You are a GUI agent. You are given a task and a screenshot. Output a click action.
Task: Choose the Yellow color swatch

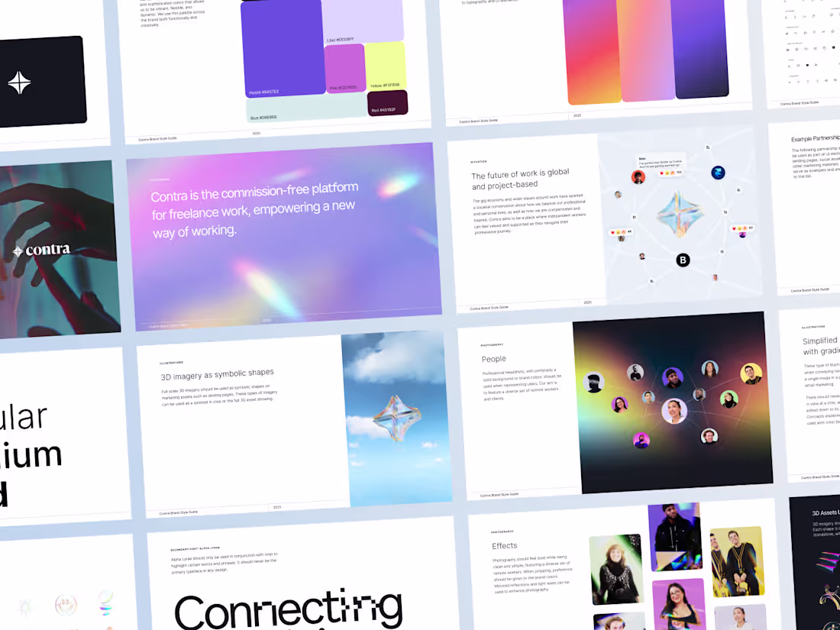(386, 66)
